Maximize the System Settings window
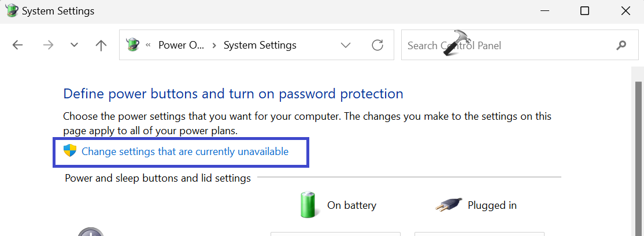The image size is (644, 236). pos(584,11)
